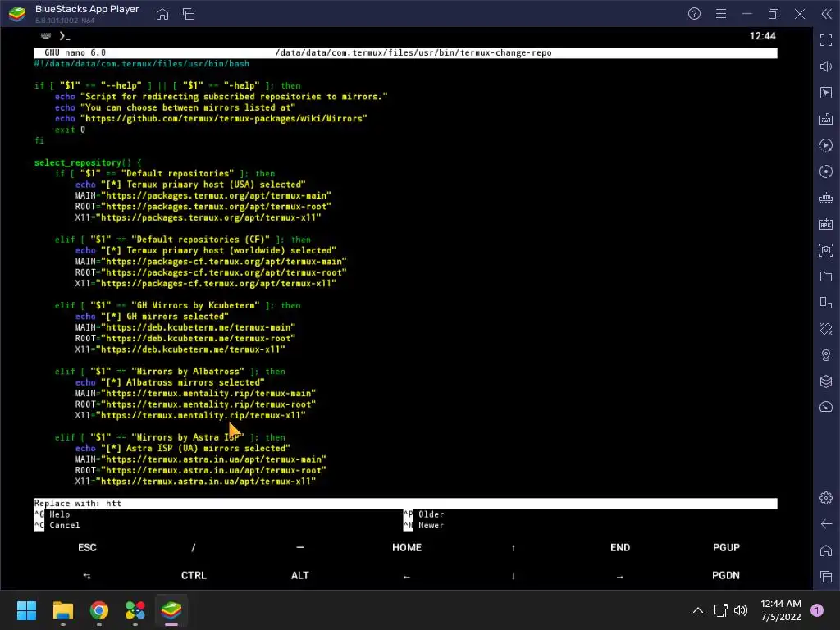Collapse the BlueStacks side toolbar
Image resolution: width=840 pixels, height=630 pixels.
(827, 14)
